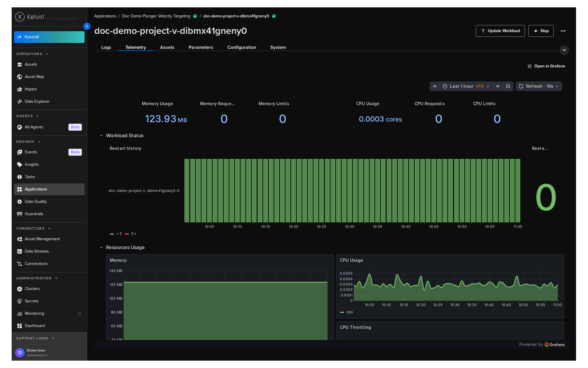
Task: Toggle the '< 5' legend series
Action: click(116, 234)
